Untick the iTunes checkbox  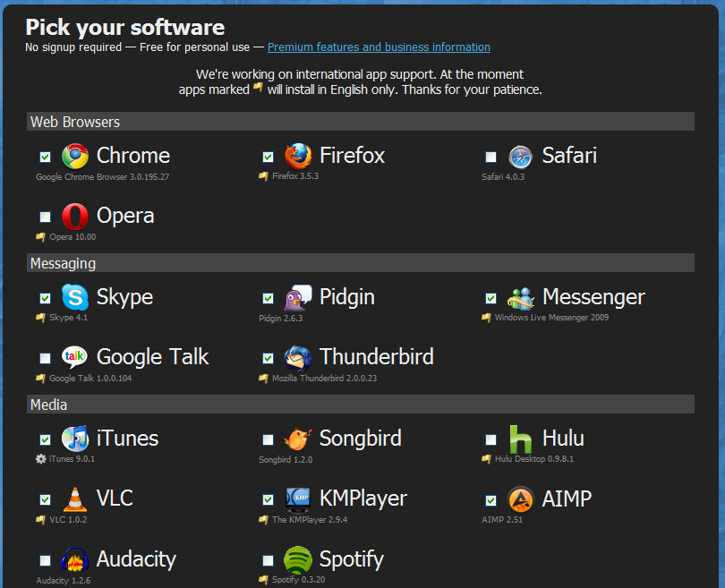click(46, 439)
